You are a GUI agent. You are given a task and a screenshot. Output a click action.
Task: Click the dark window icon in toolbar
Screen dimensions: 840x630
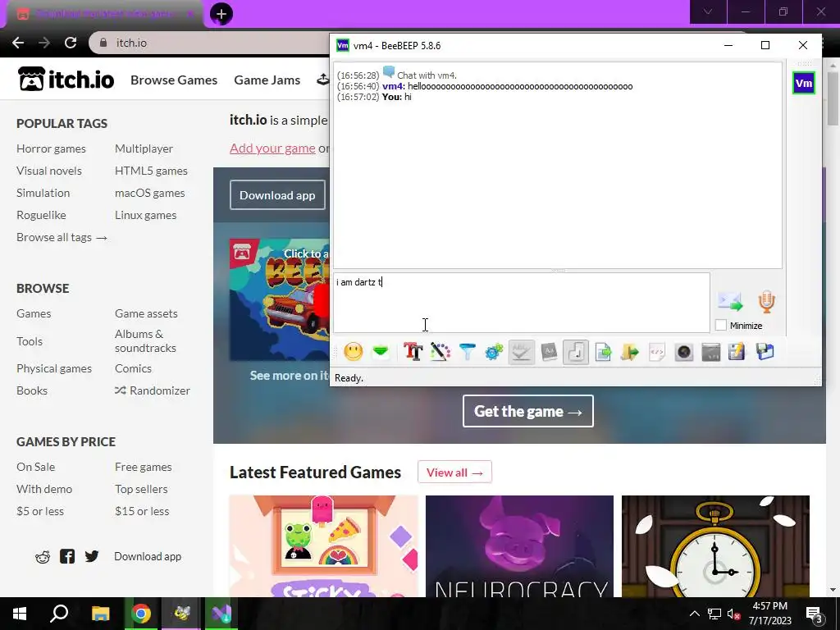click(711, 352)
